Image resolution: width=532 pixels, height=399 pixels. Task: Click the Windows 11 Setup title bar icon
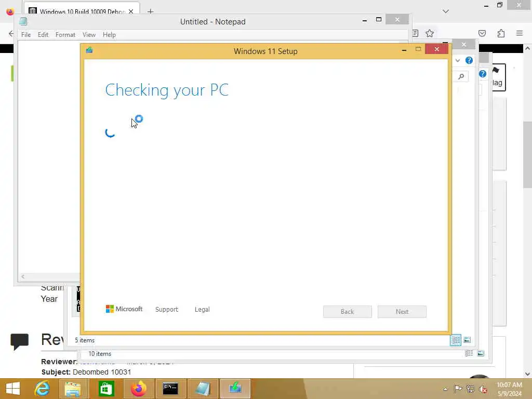click(89, 50)
